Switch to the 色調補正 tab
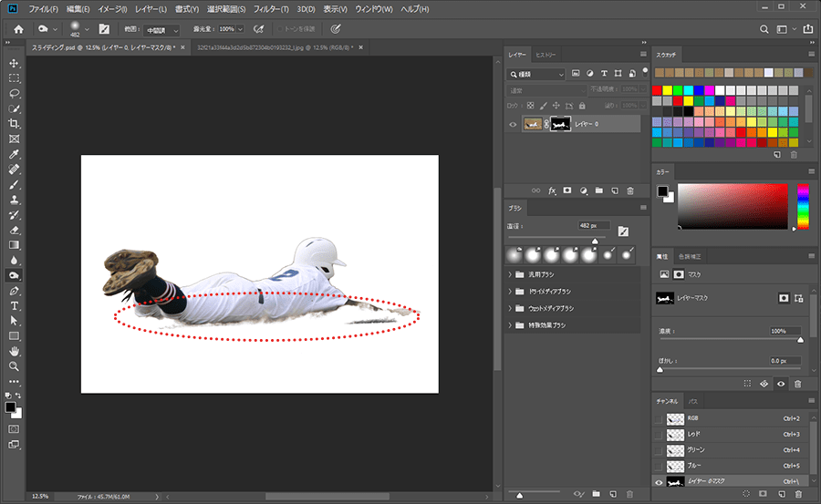This screenshot has height=504, width=821. 689,256
